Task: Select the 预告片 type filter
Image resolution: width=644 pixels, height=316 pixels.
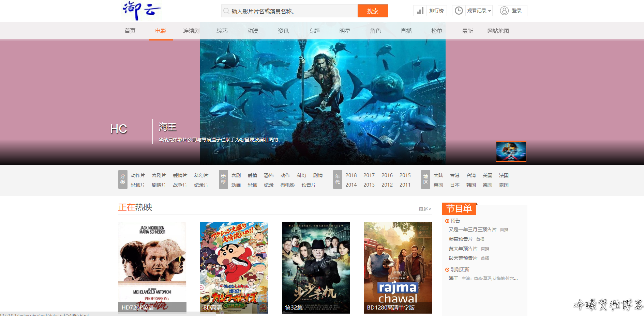Action: point(309,185)
